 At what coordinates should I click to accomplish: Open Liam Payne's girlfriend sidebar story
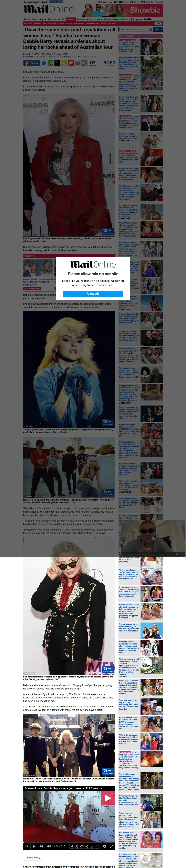coord(140,820)
